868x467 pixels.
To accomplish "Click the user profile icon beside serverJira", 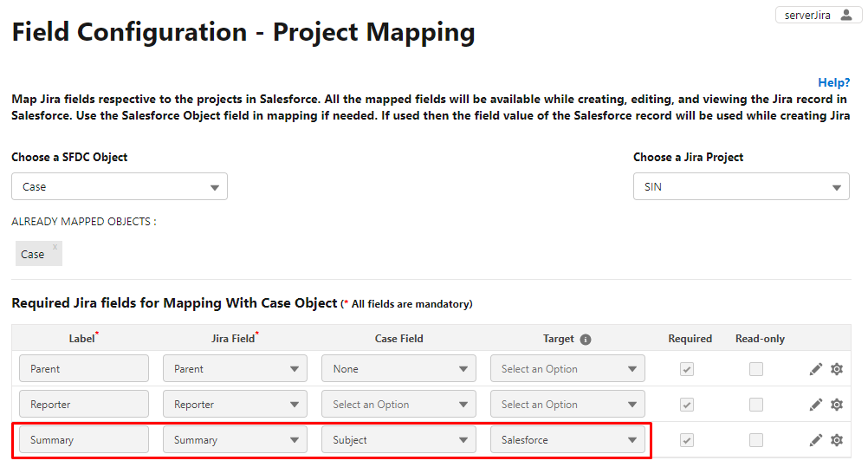I will 845,15.
